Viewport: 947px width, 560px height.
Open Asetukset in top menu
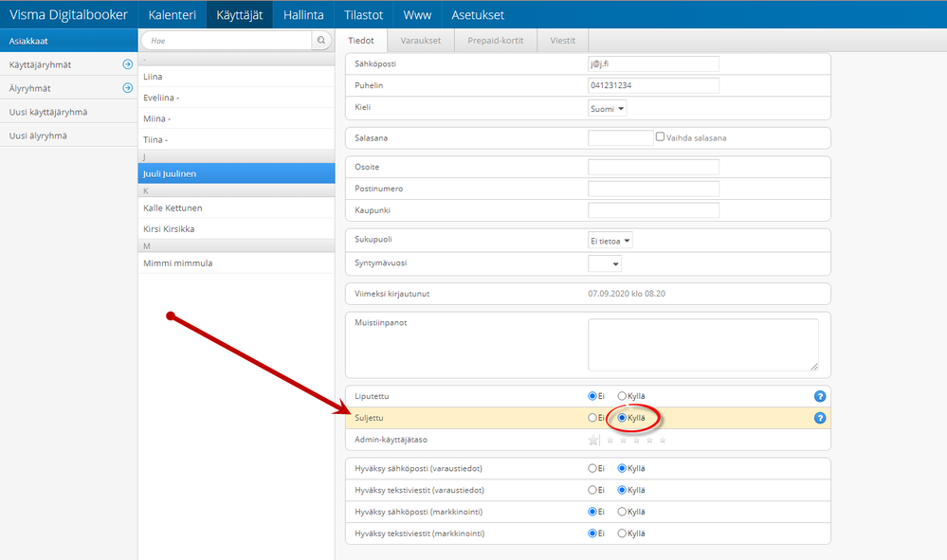(x=478, y=14)
